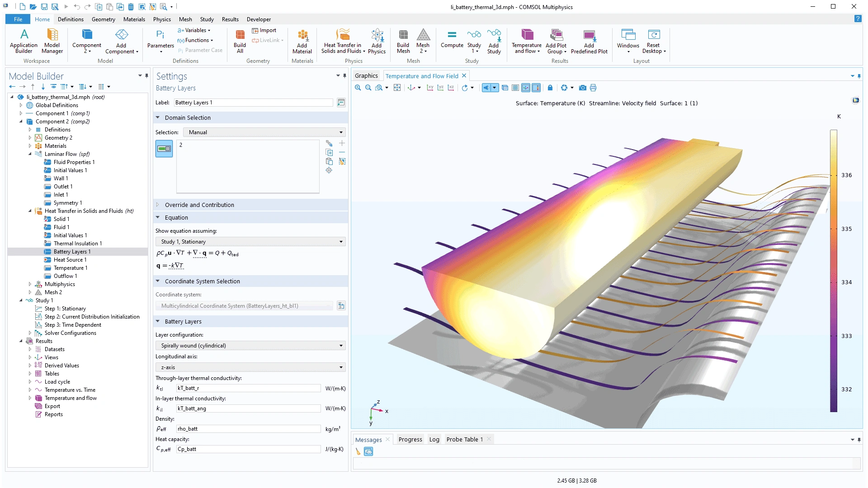Click the Zoom Extents icon

[397, 88]
